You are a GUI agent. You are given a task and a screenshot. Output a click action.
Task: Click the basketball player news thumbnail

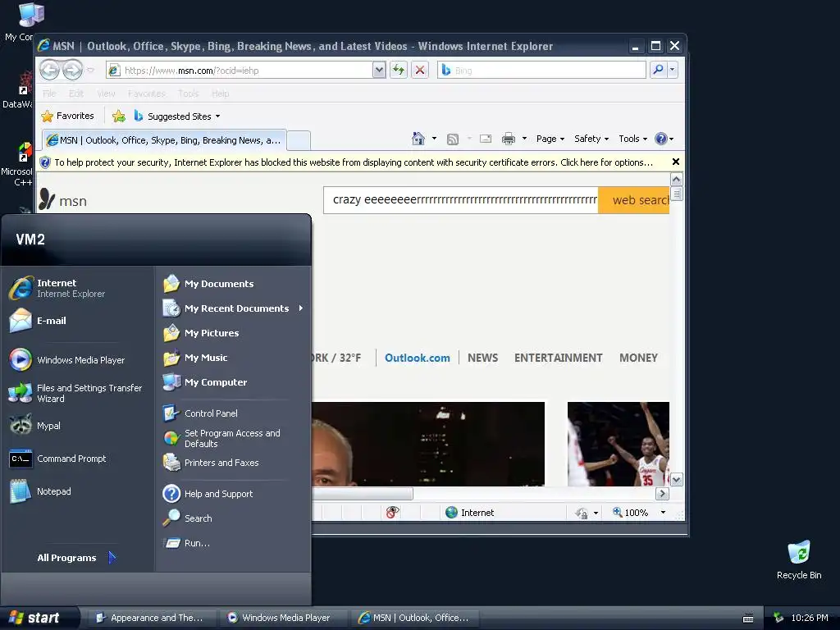[619, 444]
